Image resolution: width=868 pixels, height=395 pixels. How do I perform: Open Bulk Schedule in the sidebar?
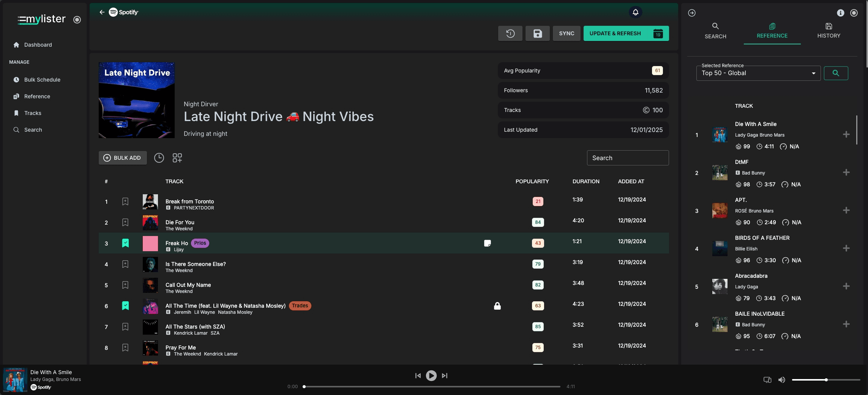42,80
